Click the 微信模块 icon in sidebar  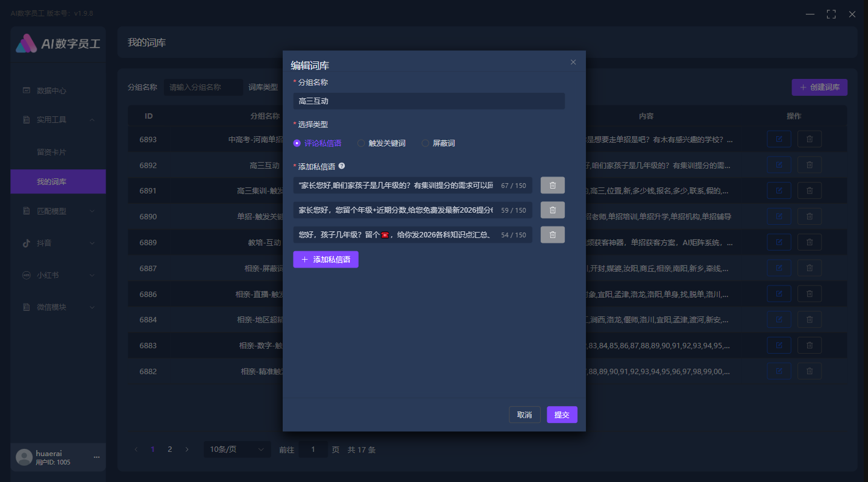25,307
